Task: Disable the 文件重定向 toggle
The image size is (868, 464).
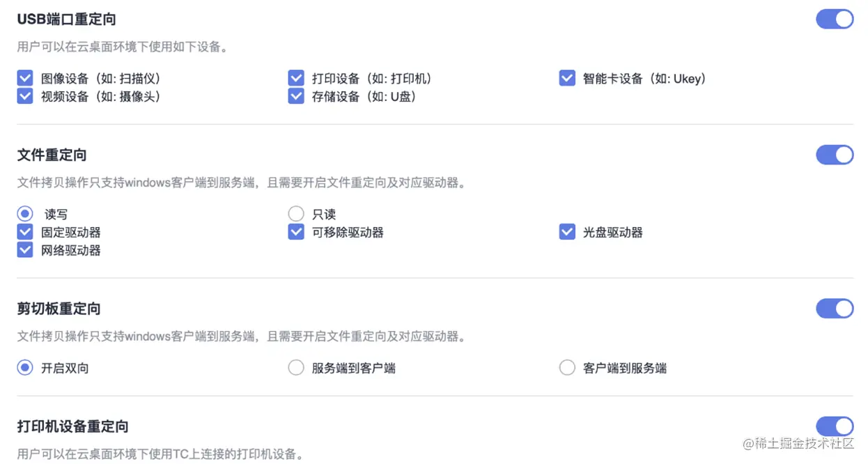Action: [835, 155]
